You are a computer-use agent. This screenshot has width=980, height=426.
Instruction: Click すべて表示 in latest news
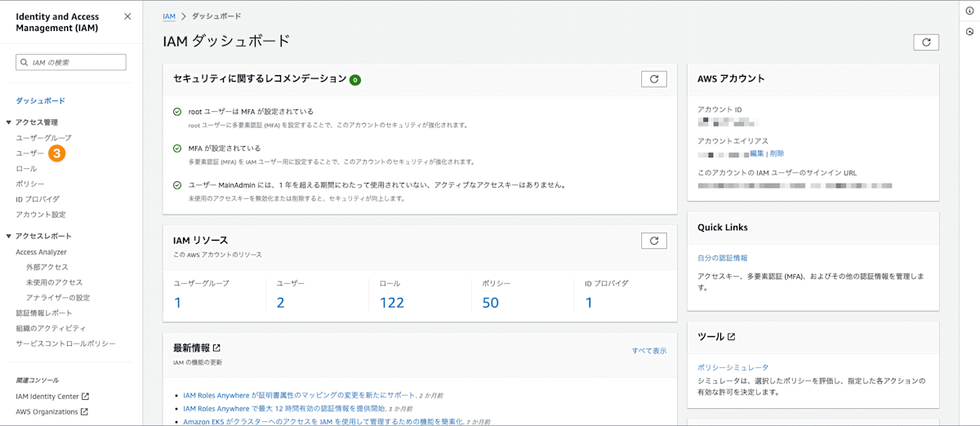coord(648,351)
